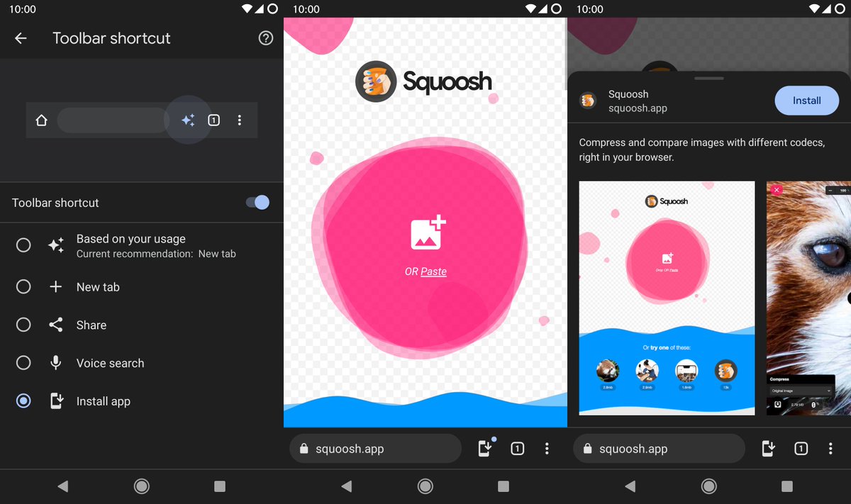This screenshot has width=851, height=504.
Task: Select the Share radio button
Action: click(x=23, y=325)
